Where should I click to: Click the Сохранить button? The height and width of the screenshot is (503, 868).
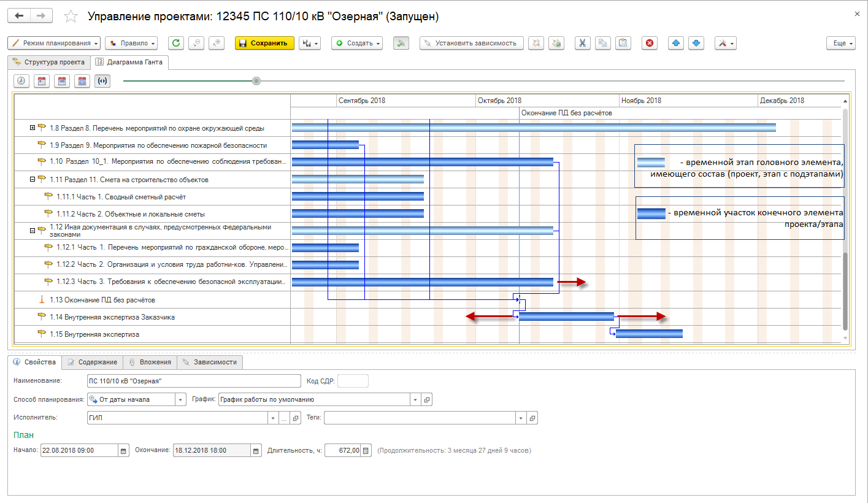pyautogui.click(x=263, y=43)
